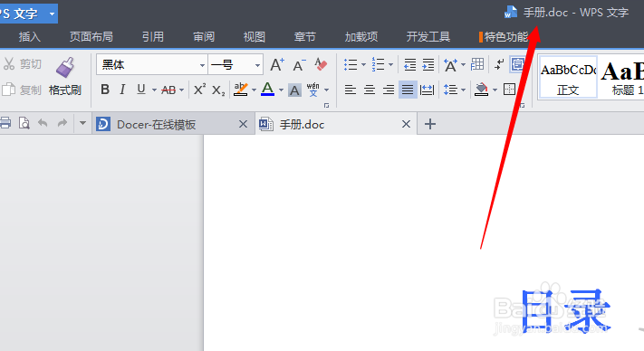Open the 特色功能 ribbon tab

(504, 37)
